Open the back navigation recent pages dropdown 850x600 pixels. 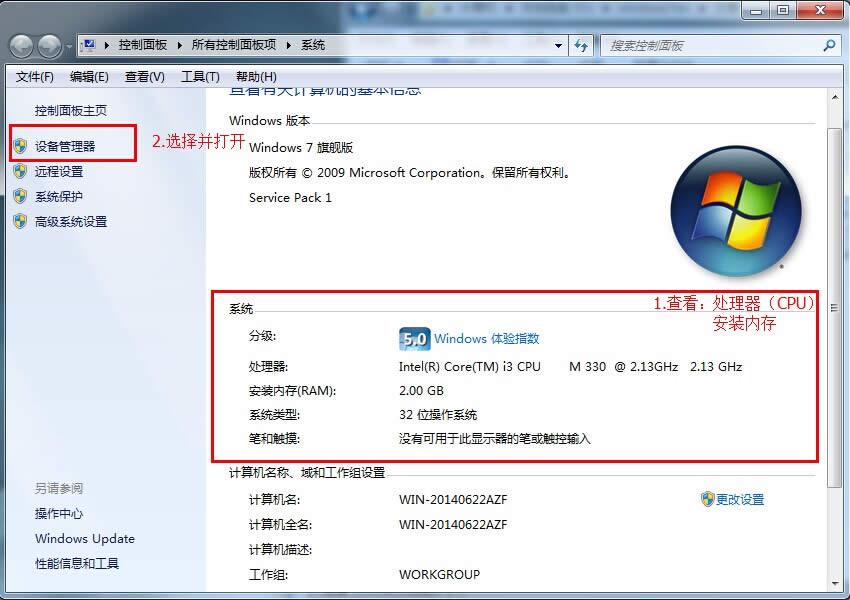point(66,45)
